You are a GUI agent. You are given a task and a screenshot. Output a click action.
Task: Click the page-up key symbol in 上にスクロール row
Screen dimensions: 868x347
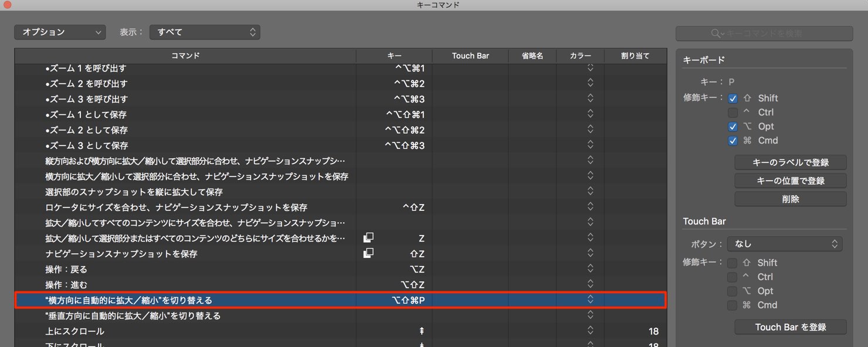point(421,331)
